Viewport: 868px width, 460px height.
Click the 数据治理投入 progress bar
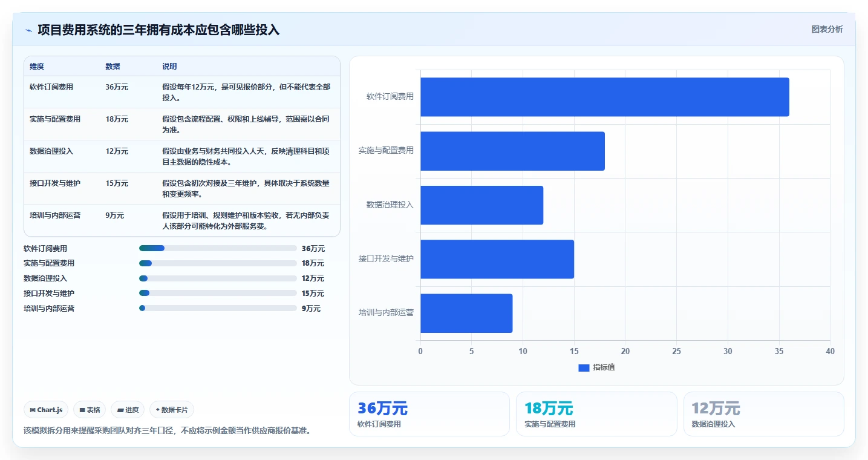(218, 278)
